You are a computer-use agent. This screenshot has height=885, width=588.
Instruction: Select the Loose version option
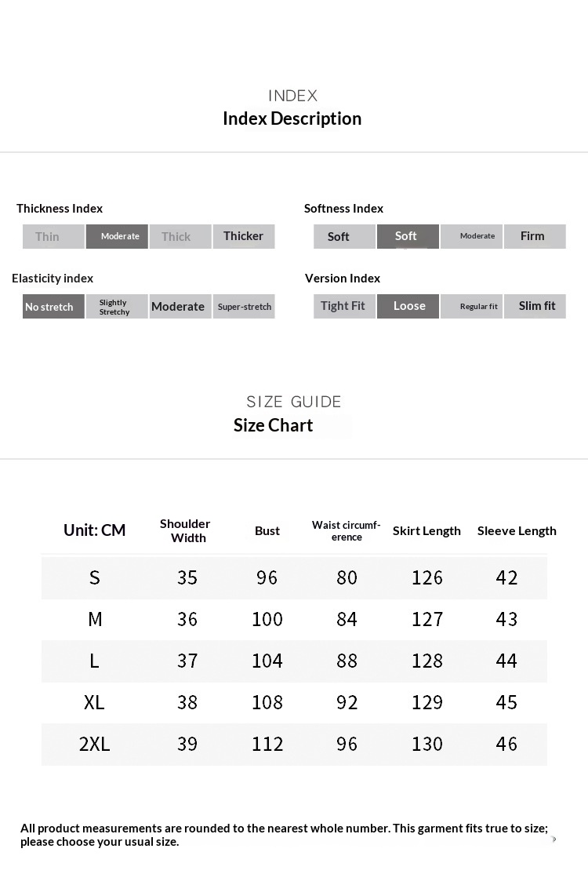408,306
